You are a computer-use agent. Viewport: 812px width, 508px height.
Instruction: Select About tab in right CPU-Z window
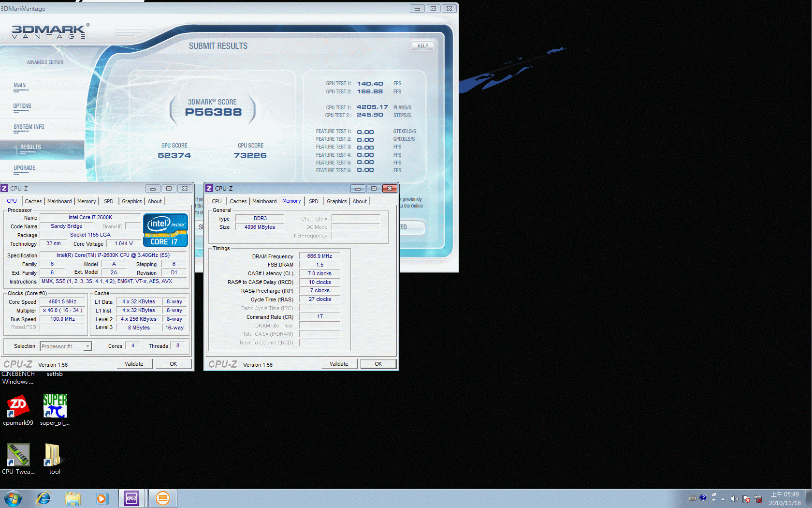[x=360, y=201]
